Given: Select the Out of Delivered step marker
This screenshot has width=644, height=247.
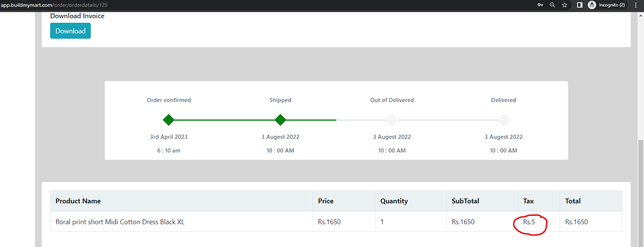Looking at the screenshot, I should (x=392, y=120).
